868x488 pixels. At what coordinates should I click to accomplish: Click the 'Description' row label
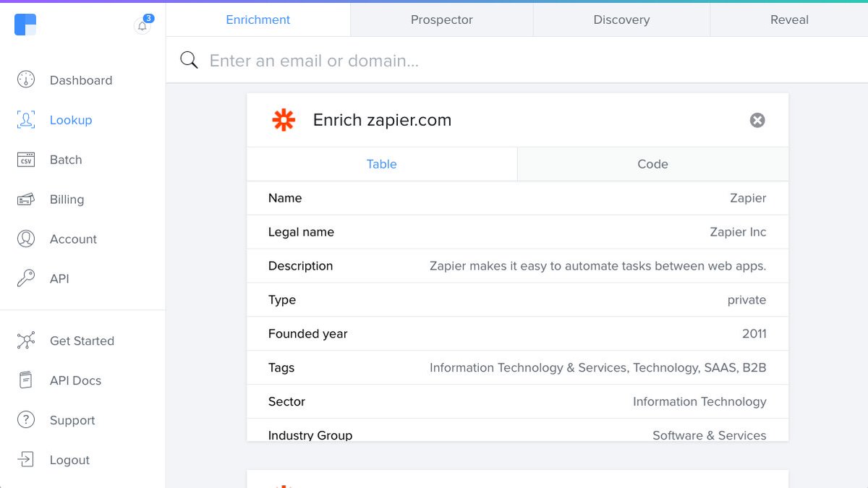tap(300, 266)
